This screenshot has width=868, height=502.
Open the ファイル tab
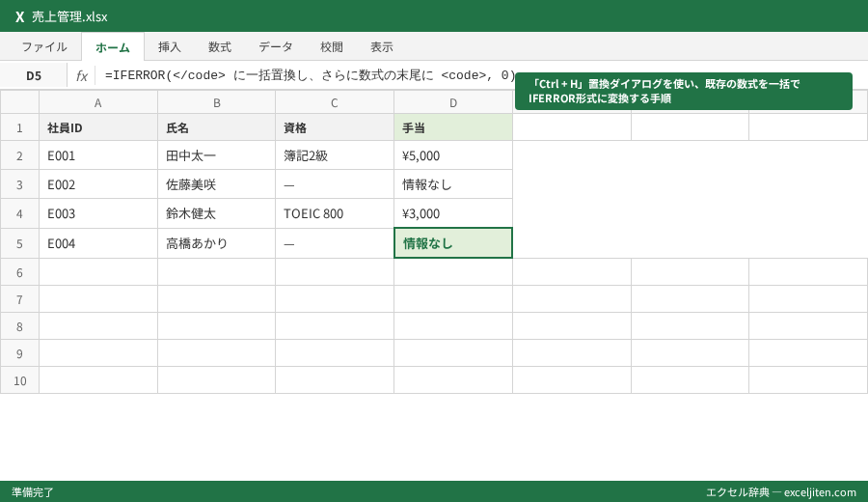pos(44,47)
